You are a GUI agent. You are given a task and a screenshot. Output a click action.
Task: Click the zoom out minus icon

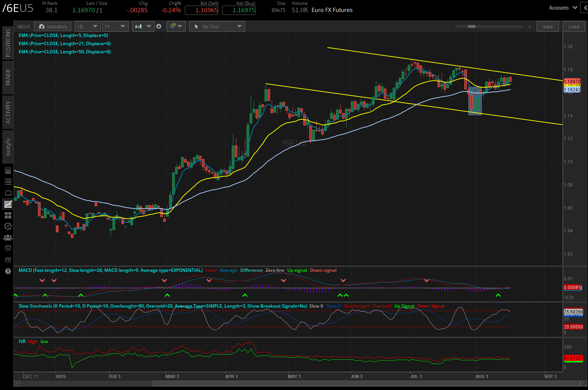(449, 27)
